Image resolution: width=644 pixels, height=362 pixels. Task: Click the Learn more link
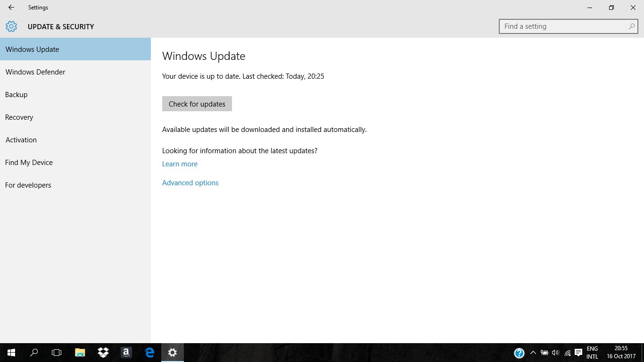point(180,164)
